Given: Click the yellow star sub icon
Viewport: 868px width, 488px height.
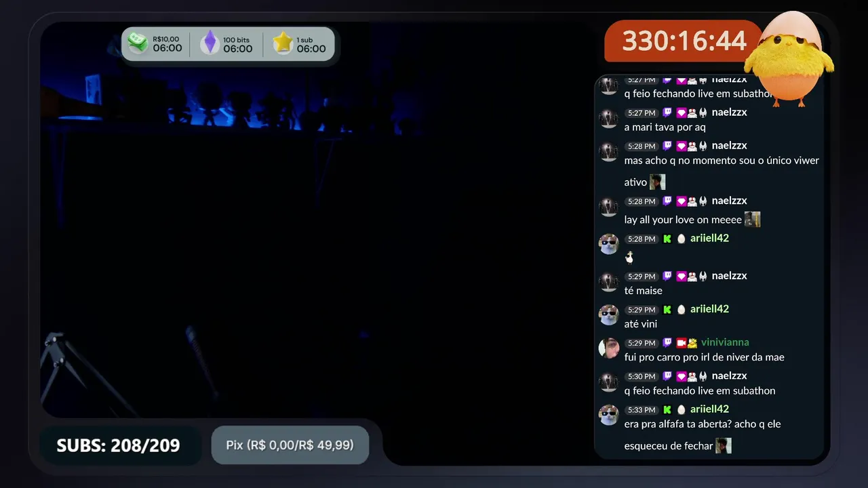Looking at the screenshot, I should 283,43.
